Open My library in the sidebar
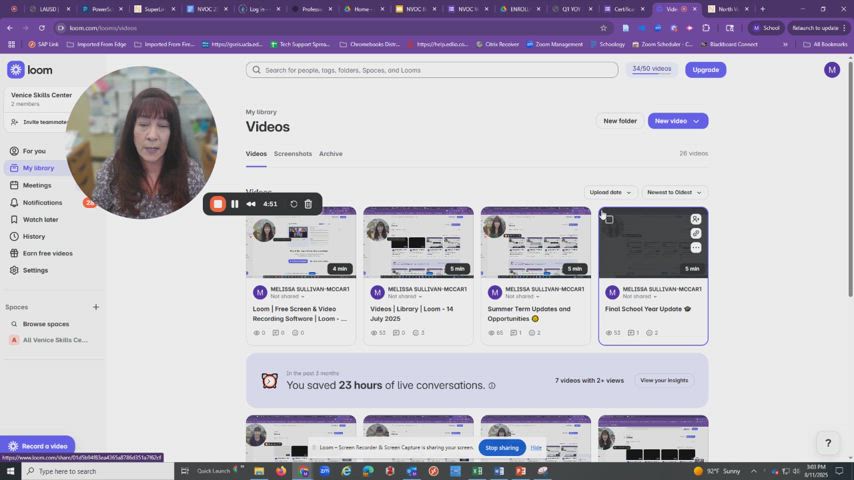The image size is (854, 480). [38, 168]
